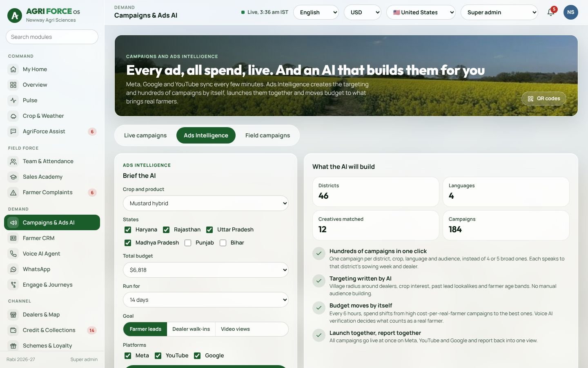Check the Punjab state checkbox
The image size is (588, 368).
pos(188,243)
